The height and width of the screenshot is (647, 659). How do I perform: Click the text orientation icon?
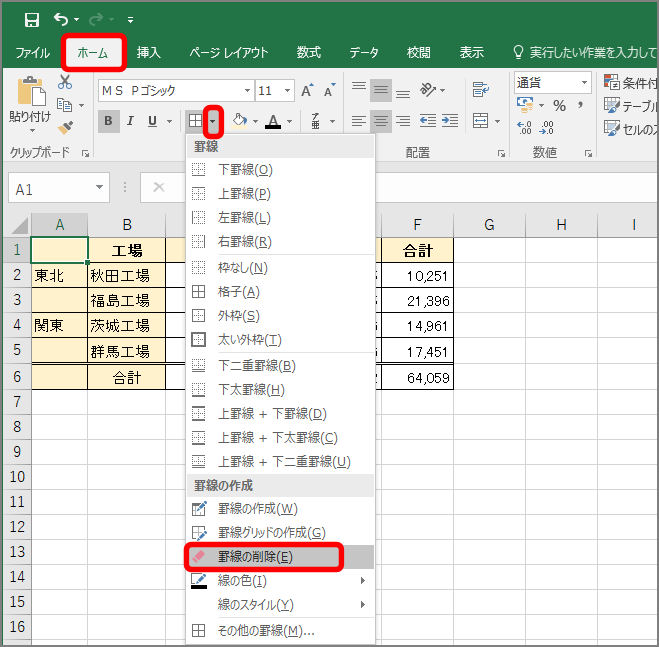[x=428, y=90]
